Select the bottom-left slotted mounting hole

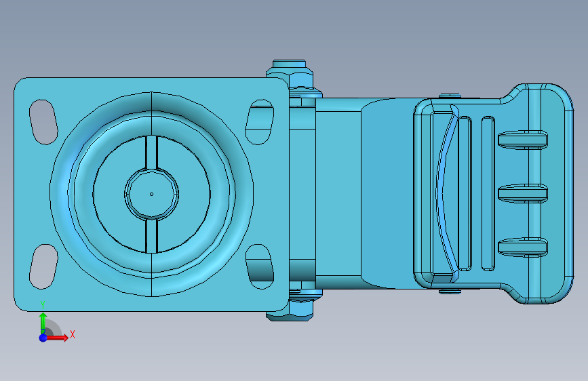(43, 266)
